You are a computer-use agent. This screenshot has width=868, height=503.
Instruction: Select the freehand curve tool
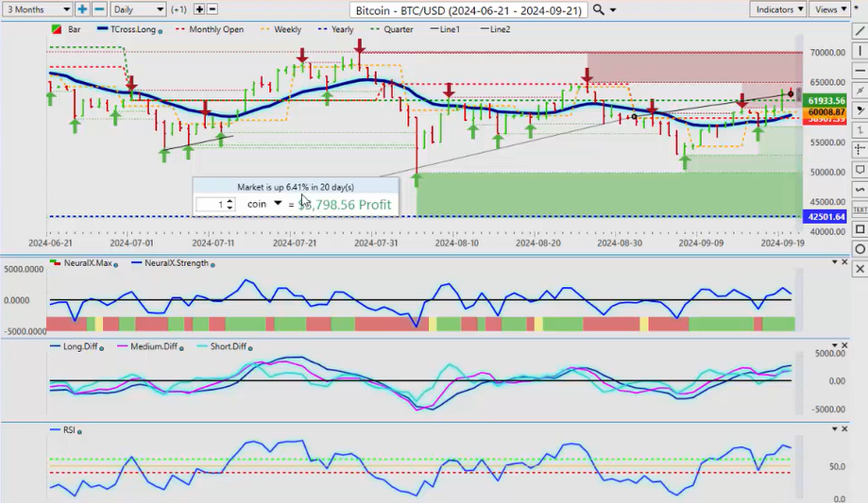tap(859, 190)
